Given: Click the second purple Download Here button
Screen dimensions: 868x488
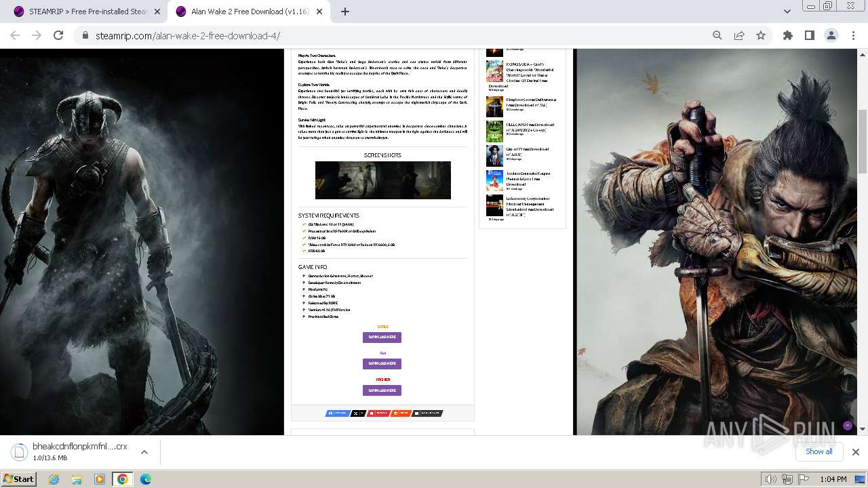Looking at the screenshot, I should [x=382, y=363].
